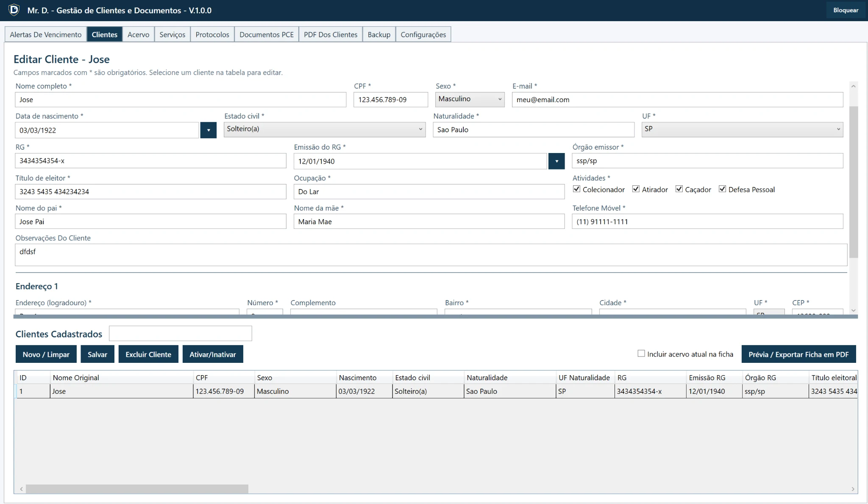Click the table horizontal scrollbar thumb
The height and width of the screenshot is (504, 868).
(x=137, y=489)
